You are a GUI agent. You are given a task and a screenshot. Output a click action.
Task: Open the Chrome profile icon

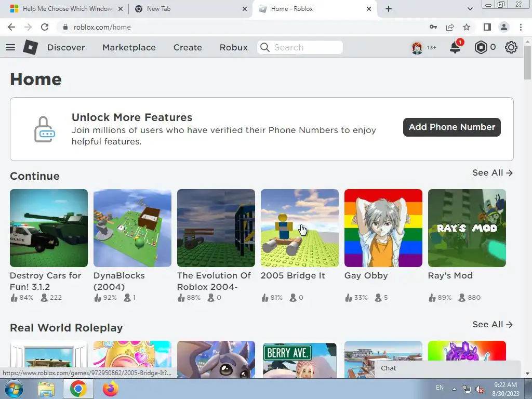pos(504,27)
